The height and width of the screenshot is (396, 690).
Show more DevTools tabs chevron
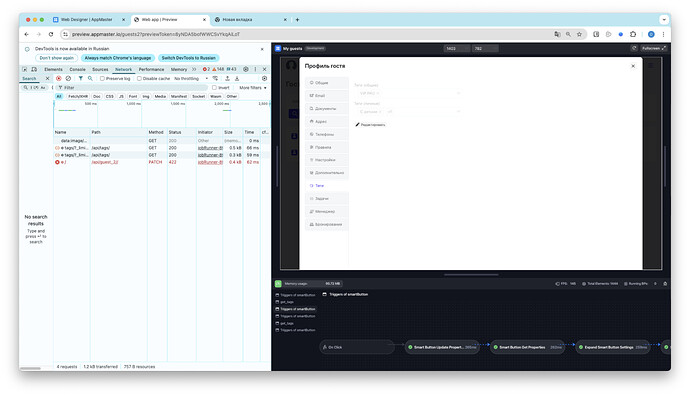[194, 69]
